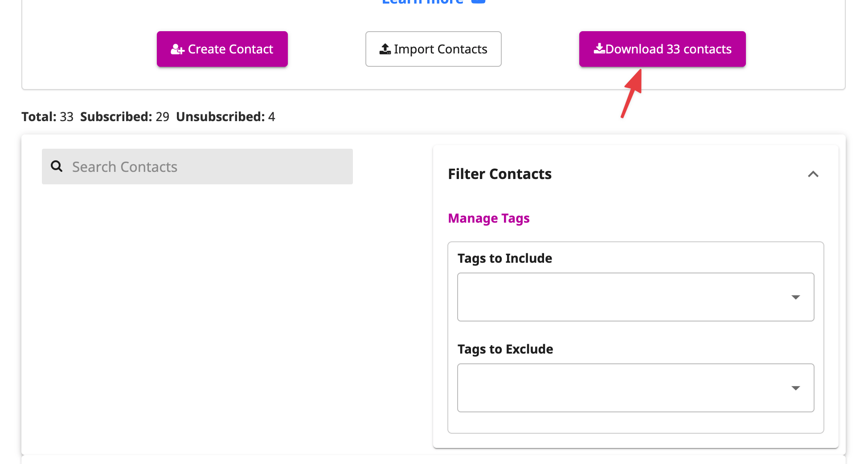This screenshot has width=868, height=464.
Task: Click the Tags to Include dropdown arrow
Action: (x=796, y=297)
